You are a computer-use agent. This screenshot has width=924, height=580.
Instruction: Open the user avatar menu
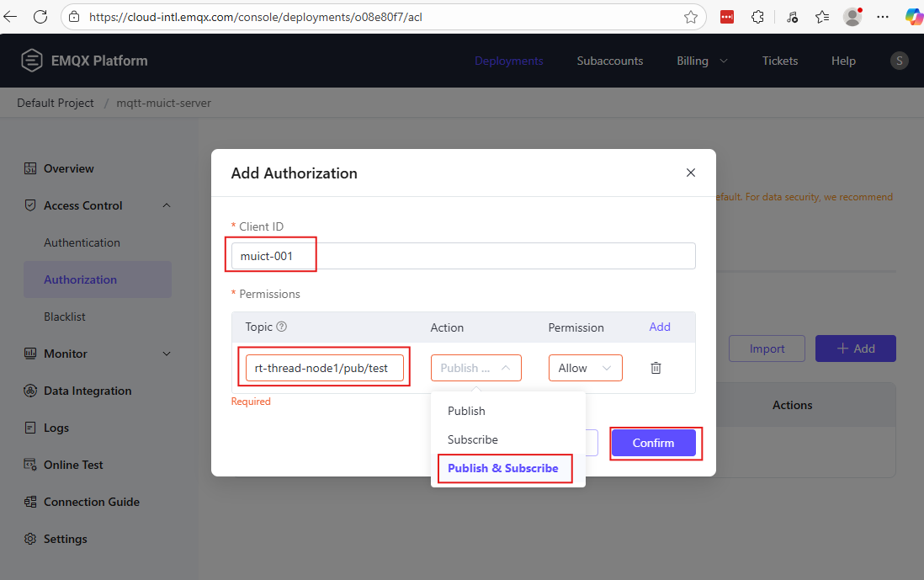900,61
